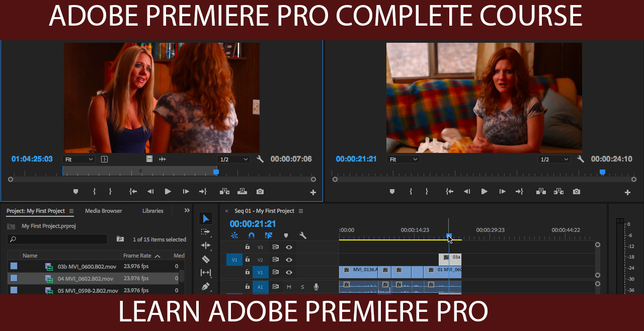Add marker in timeline panel

point(286,235)
